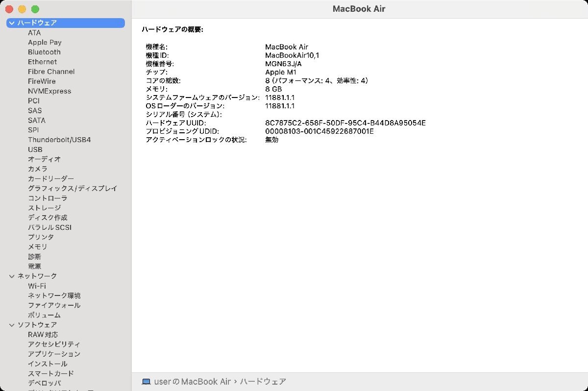Click the red close window button

pos(9,9)
